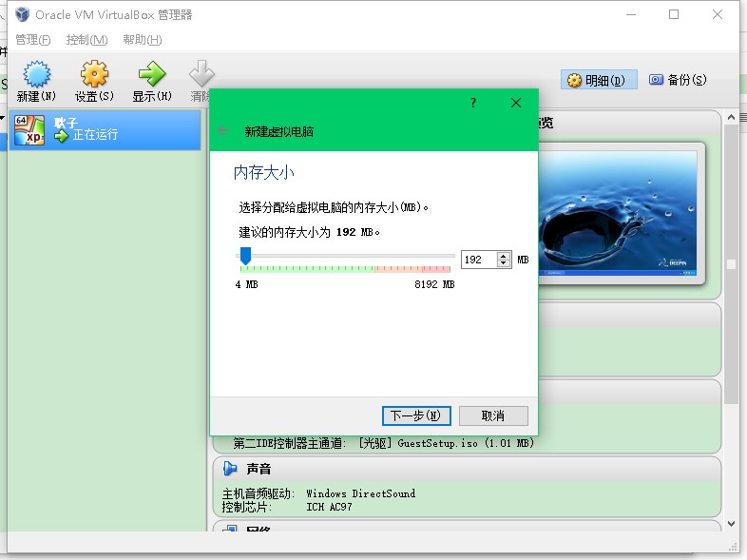The image size is (747, 560).
Task: Switch to the 明细(D) details view
Action: click(599, 80)
